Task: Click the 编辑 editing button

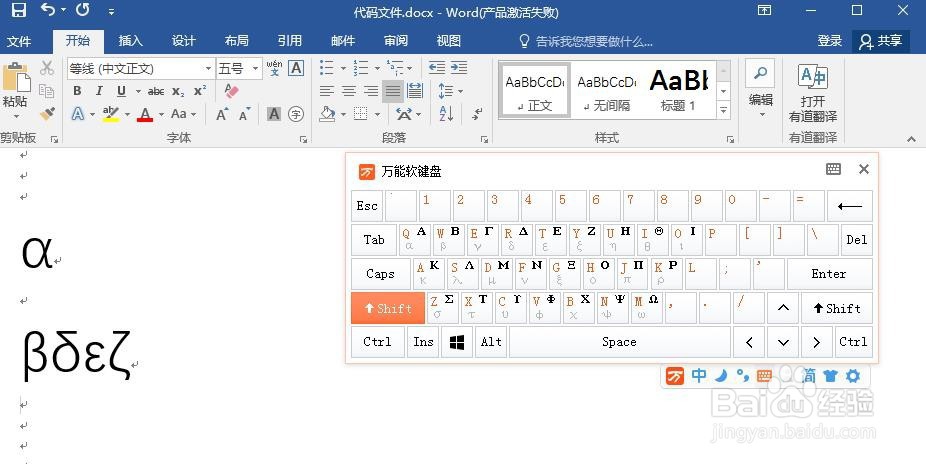Action: pos(761,89)
